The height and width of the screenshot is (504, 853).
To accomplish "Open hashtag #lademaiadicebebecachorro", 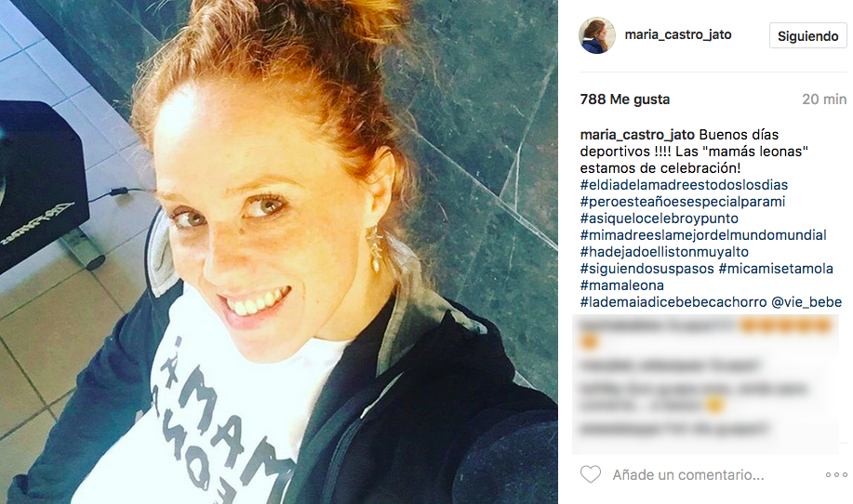I will 673,302.
